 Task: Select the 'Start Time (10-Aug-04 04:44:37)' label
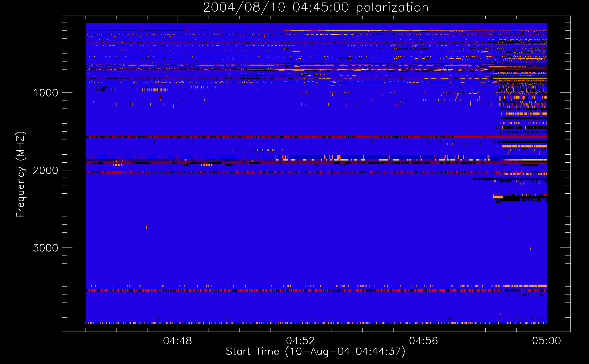tap(316, 352)
